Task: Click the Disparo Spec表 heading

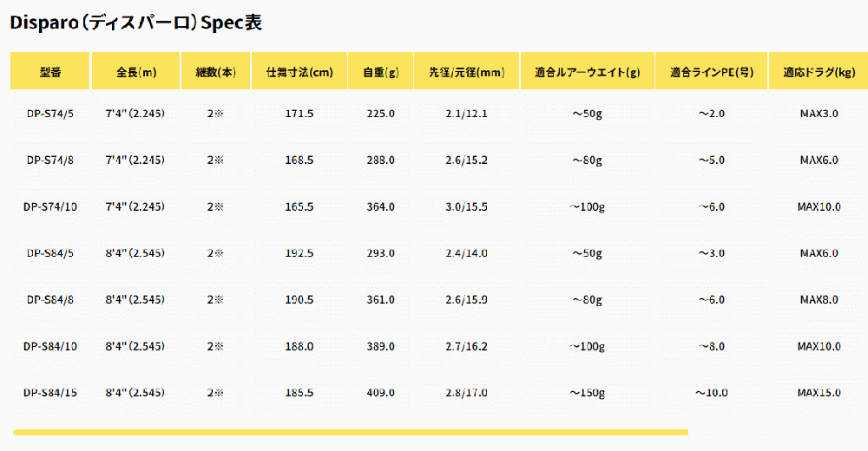Action: pos(136,23)
